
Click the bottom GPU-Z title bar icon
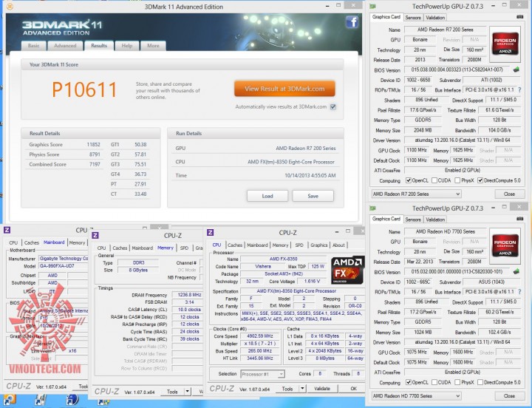point(373,208)
